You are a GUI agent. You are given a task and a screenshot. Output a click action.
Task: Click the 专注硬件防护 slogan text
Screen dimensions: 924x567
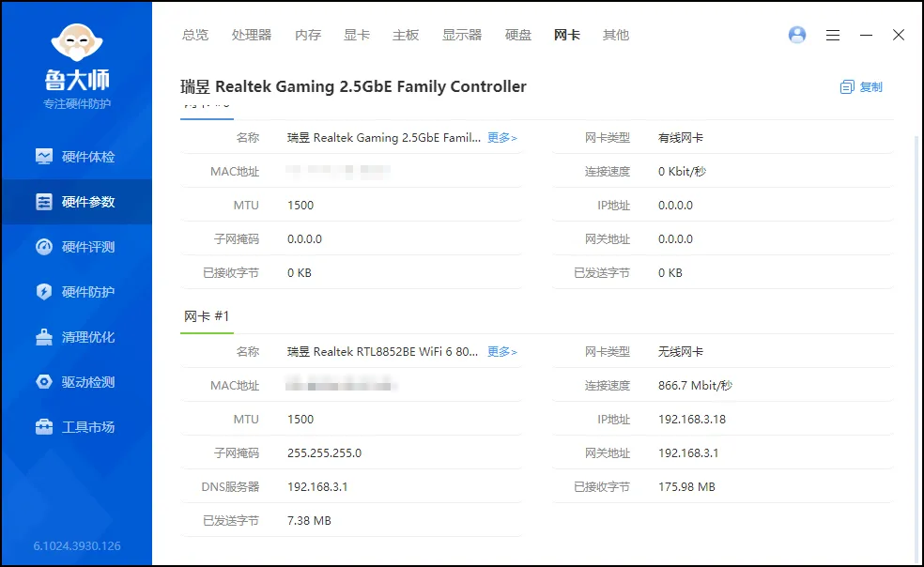click(x=77, y=104)
